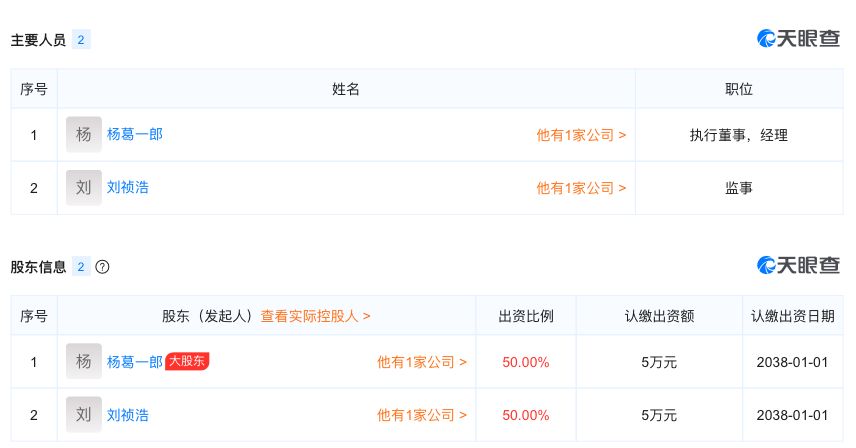The height and width of the screenshot is (448, 856).
Task: Click 杨 avatar in the 主要人员 table
Action: (84, 134)
